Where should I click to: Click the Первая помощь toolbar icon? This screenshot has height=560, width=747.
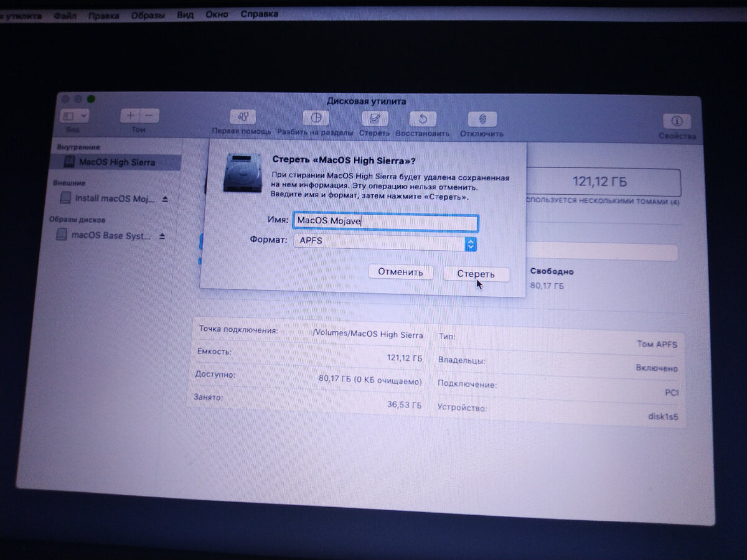point(242,118)
